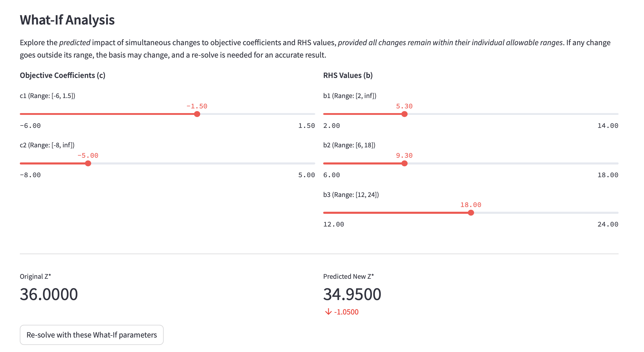Click the b3 range label text

[x=351, y=195]
